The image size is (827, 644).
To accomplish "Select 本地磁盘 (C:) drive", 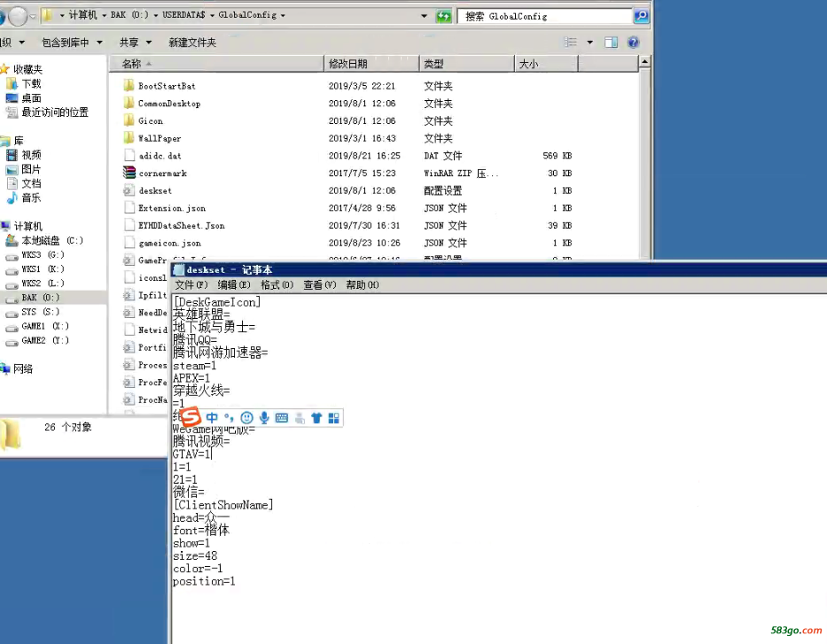I will [x=52, y=240].
